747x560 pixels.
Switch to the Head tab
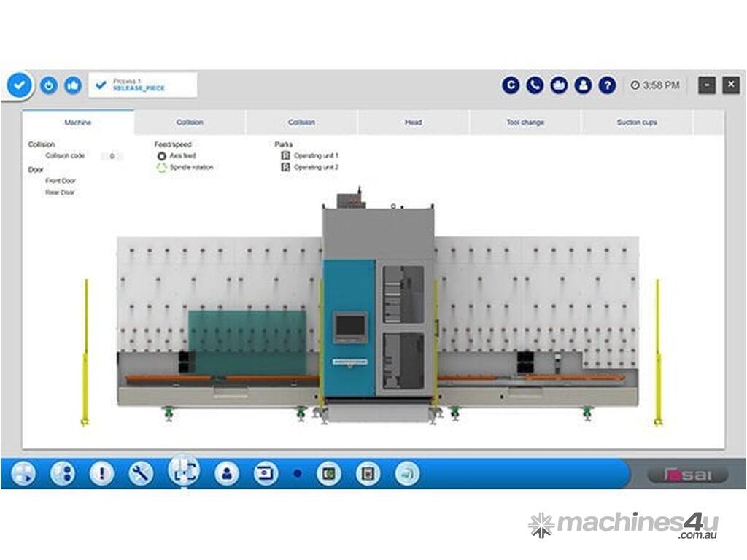[413, 122]
